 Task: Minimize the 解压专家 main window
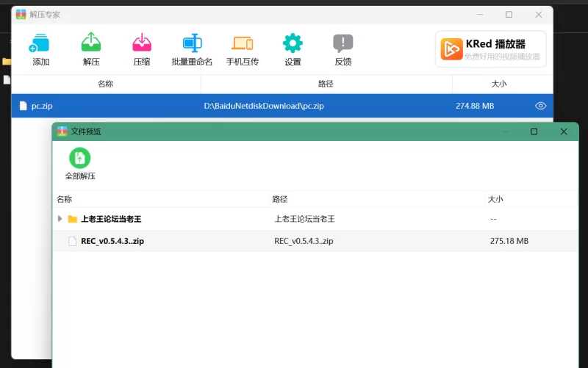coord(480,14)
